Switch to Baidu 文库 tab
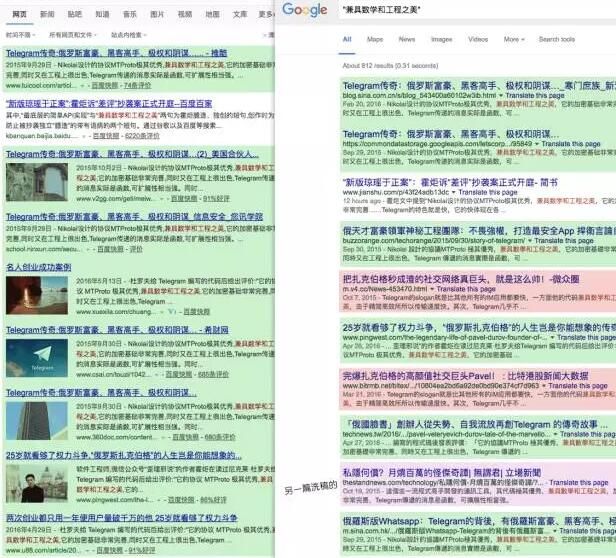This screenshot has height=558, width=616. 240,14
